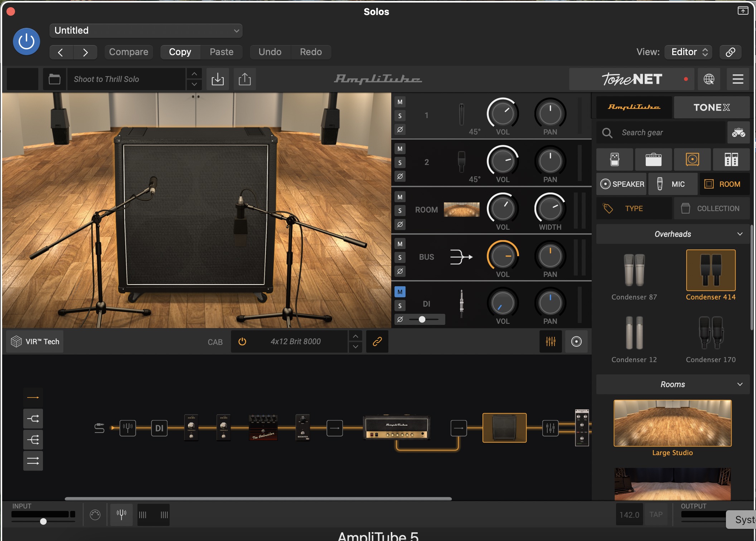This screenshot has height=541, width=756.
Task: Click the cab link chain icon
Action: [377, 342]
